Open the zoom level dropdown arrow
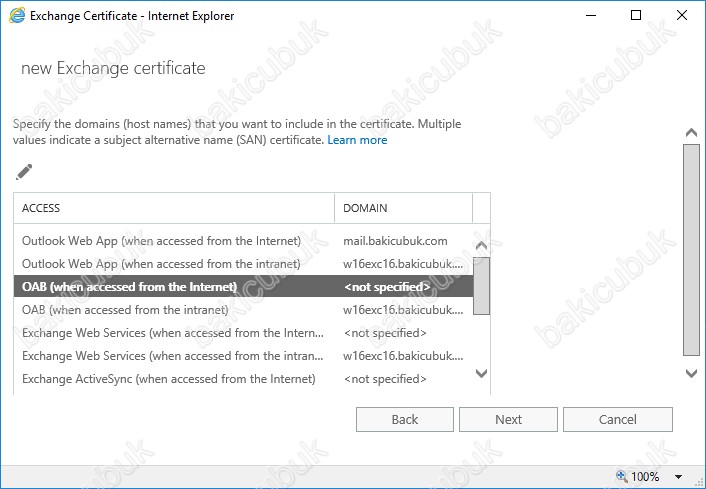This screenshot has height=489, width=706. pyautogui.click(x=678, y=477)
